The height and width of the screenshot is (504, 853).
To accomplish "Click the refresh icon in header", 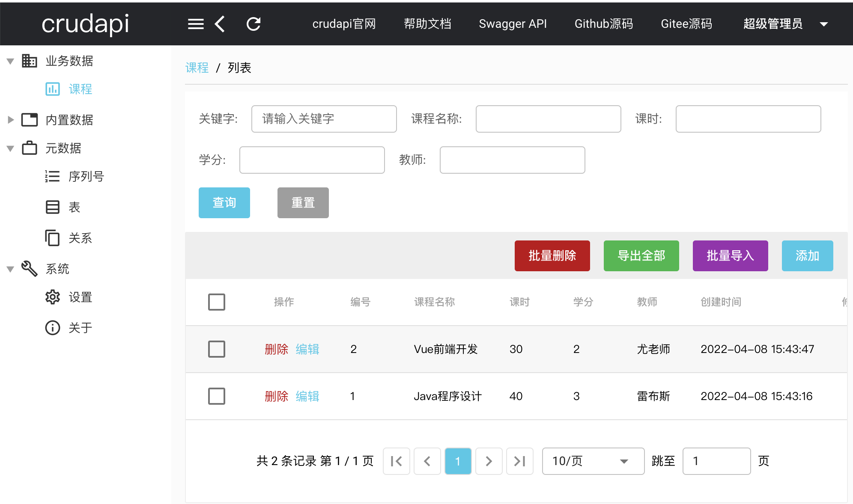I will point(254,24).
